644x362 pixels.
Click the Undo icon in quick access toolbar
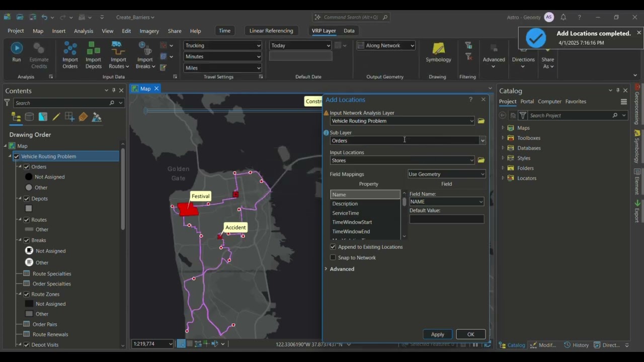point(44,17)
